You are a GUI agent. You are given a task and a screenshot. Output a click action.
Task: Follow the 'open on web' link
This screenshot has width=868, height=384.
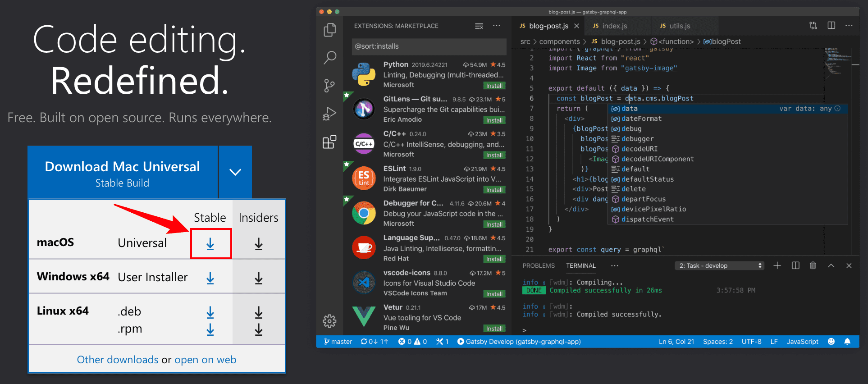(x=206, y=360)
